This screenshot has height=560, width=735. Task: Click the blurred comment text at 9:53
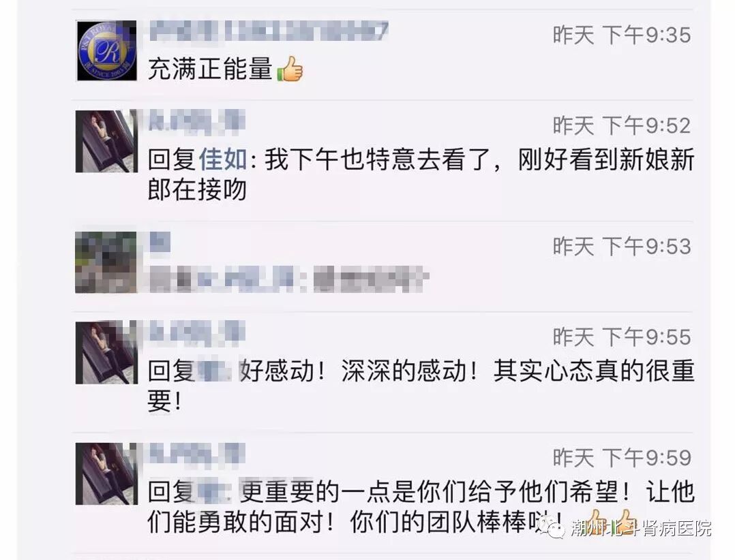click(289, 279)
